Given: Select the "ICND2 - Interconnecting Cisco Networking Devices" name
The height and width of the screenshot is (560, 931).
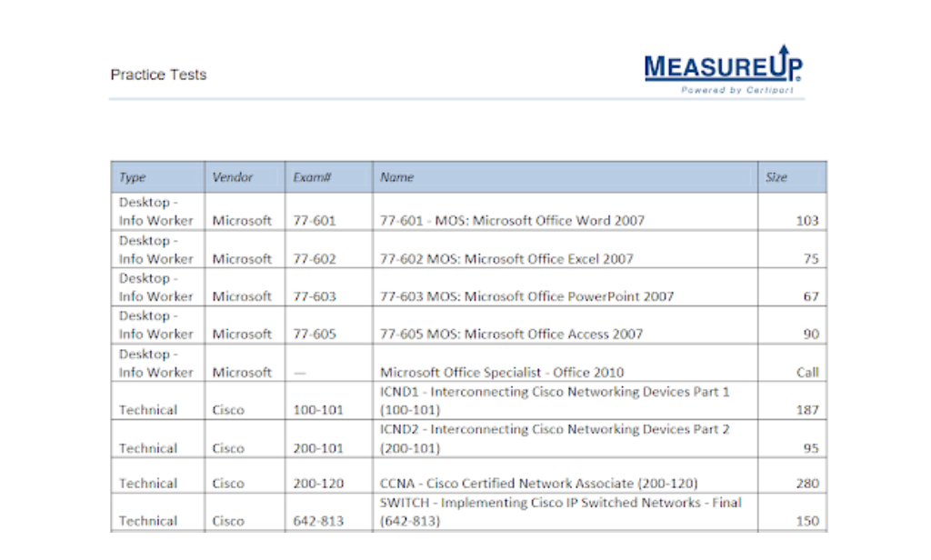Looking at the screenshot, I should (x=556, y=439).
